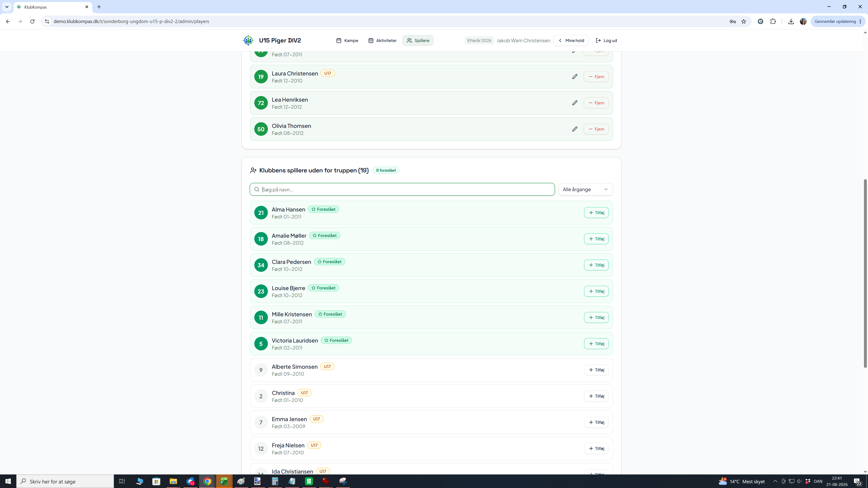
Task: Go to Aktiviteter tab
Action: [x=382, y=40]
